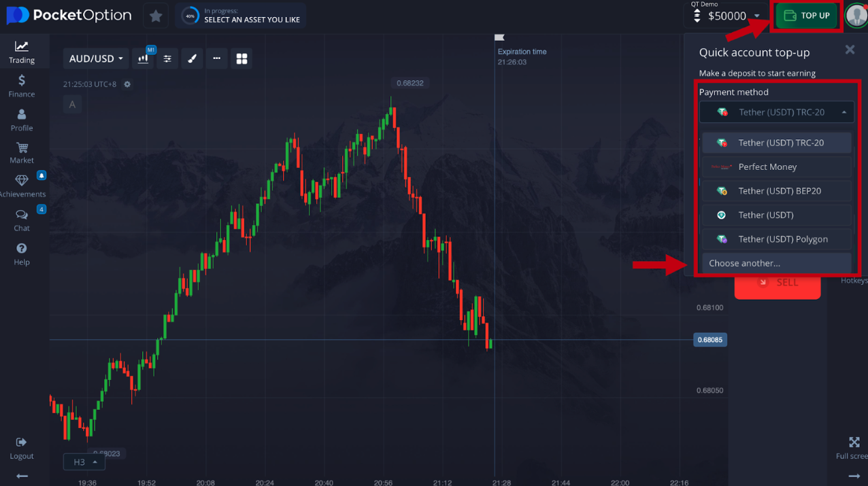
Task: Open Market section in sidebar
Action: pyautogui.click(x=22, y=153)
